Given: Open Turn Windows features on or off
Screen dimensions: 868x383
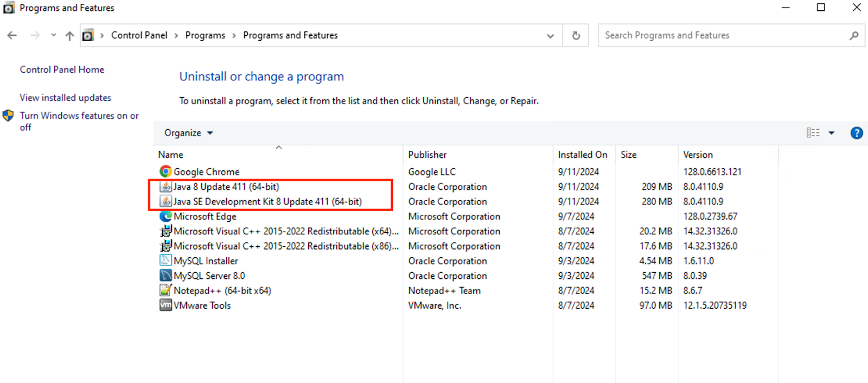Looking at the screenshot, I should (x=79, y=121).
